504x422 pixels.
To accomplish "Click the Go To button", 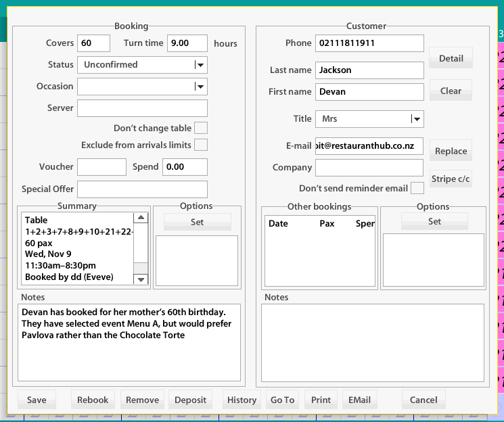I will pyautogui.click(x=282, y=400).
